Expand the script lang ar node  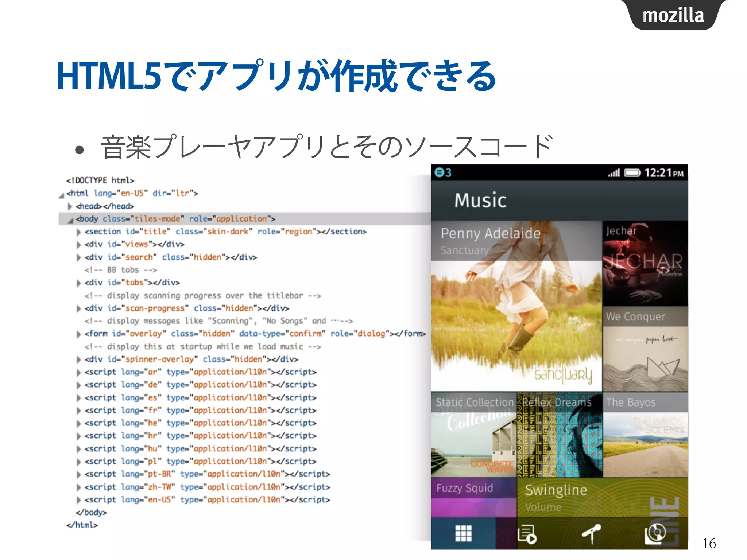coord(78,372)
